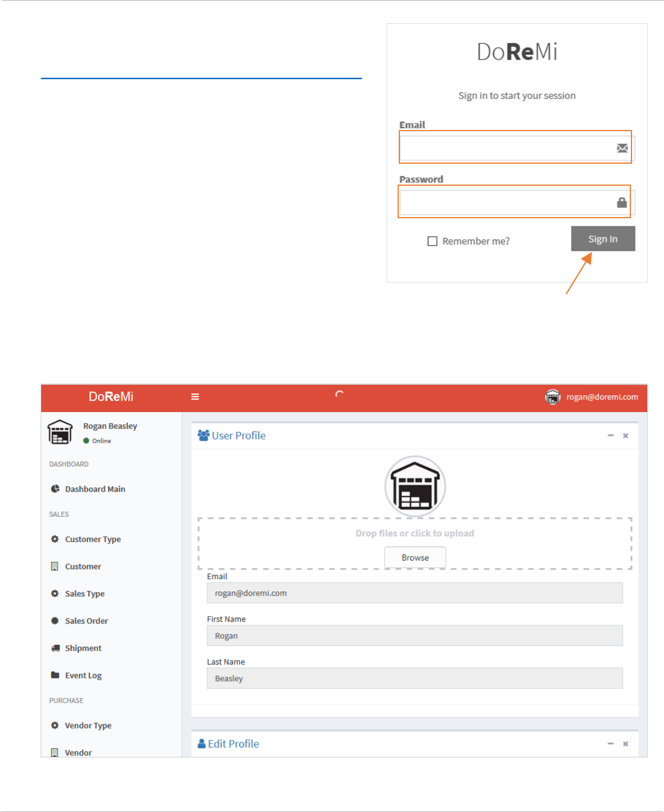Click the User Profile people icon
This screenshot has width=664, height=812.
pos(203,435)
